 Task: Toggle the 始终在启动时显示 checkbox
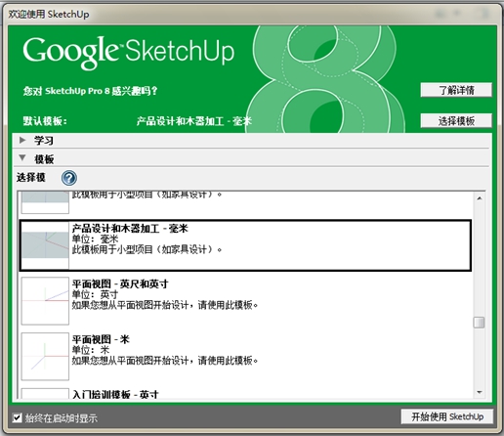(17, 417)
